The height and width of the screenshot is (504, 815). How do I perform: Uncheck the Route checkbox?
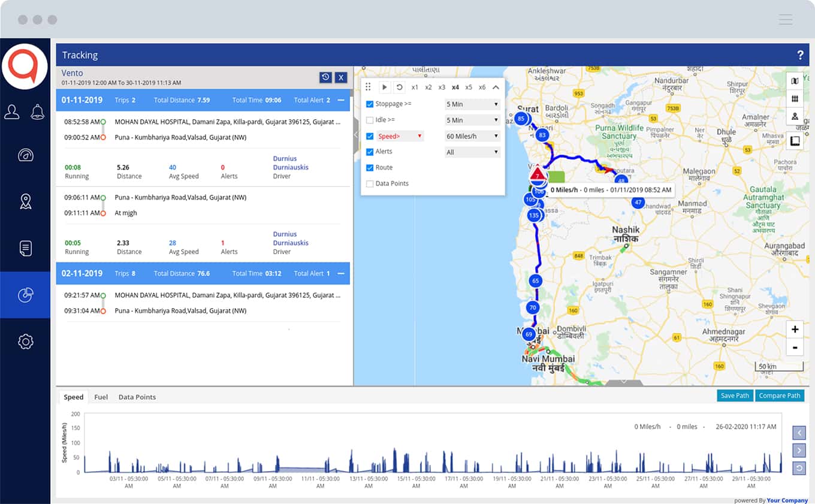pos(370,168)
